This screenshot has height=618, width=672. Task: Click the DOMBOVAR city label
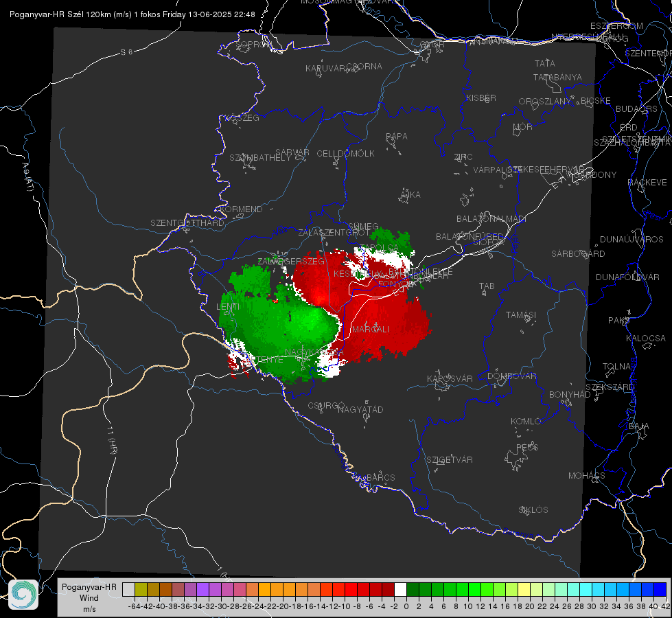click(x=511, y=376)
